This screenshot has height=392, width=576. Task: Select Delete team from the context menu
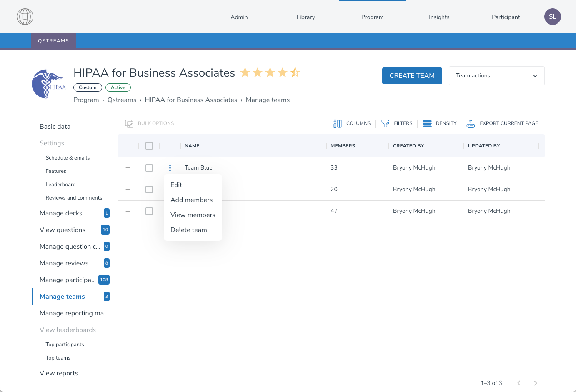pyautogui.click(x=193, y=230)
